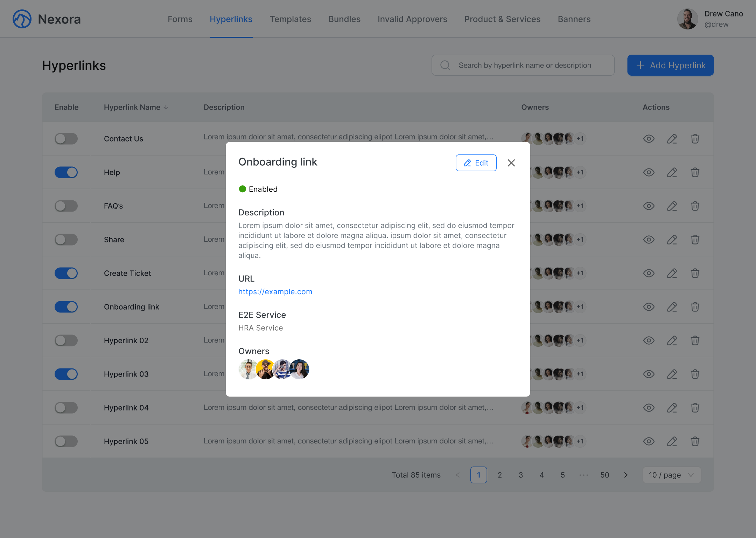Screen dimensions: 756x538
Task: Enable the FAQ's hyperlink toggle
Action: (x=66, y=206)
